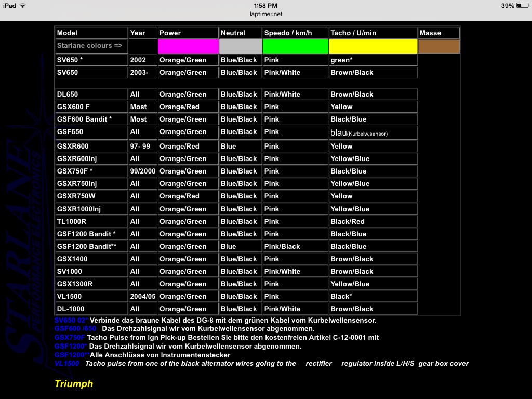Select the green Speedo colour swatch

click(x=295, y=46)
